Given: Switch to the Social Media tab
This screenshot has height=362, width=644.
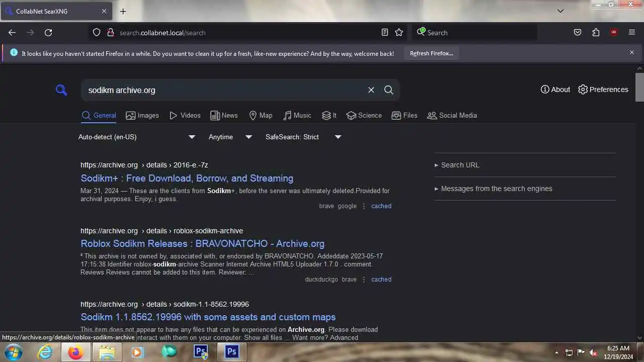Looking at the screenshot, I should [x=452, y=116].
